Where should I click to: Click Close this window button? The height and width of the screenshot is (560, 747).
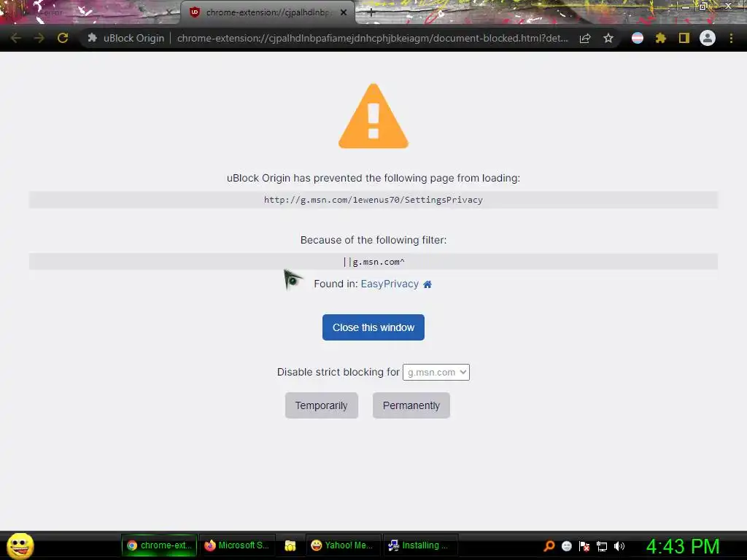[x=373, y=327]
